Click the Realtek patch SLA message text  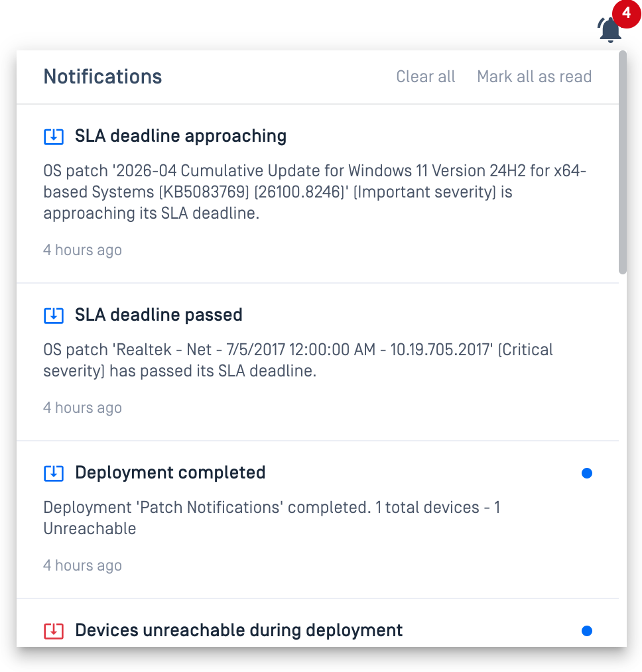tap(298, 361)
